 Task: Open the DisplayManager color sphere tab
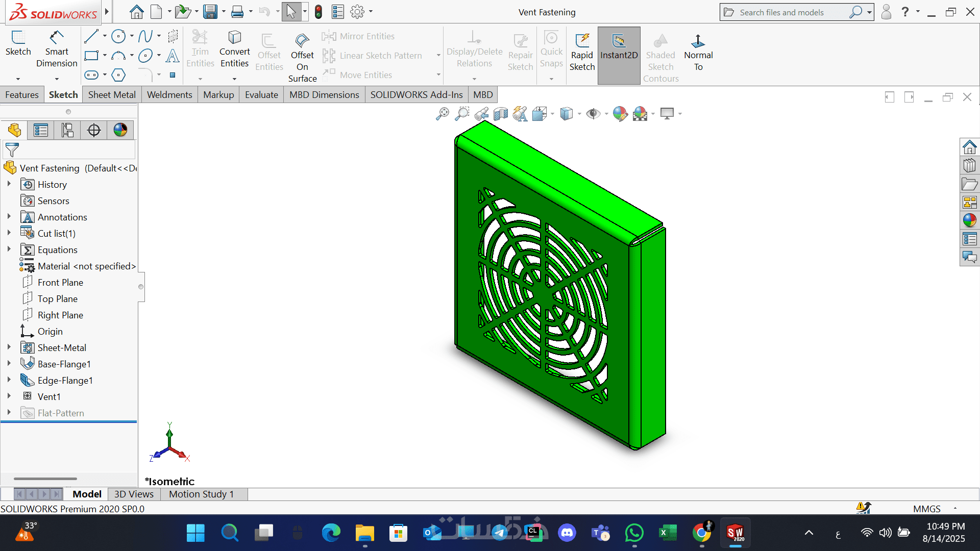click(x=120, y=130)
